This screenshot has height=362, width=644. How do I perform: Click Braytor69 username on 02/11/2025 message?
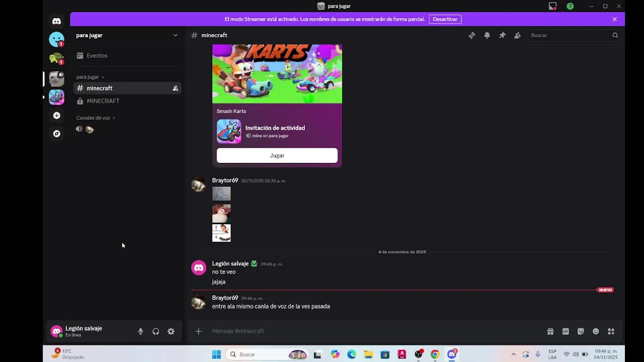[225, 180]
